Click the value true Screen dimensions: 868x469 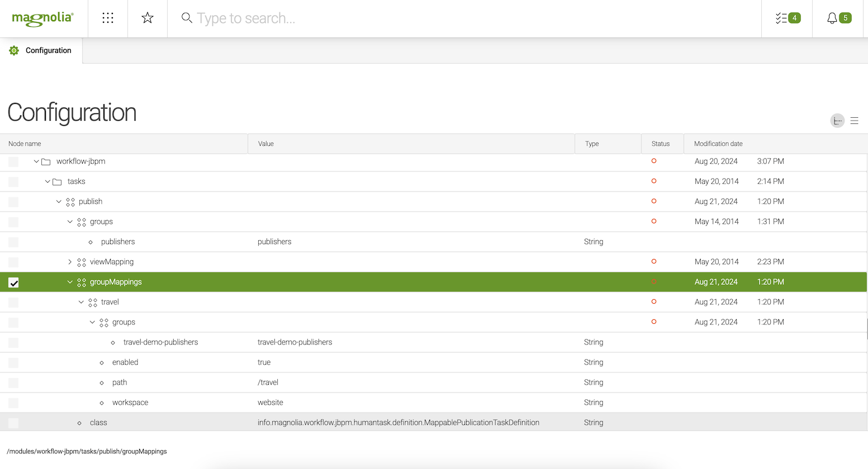(264, 362)
